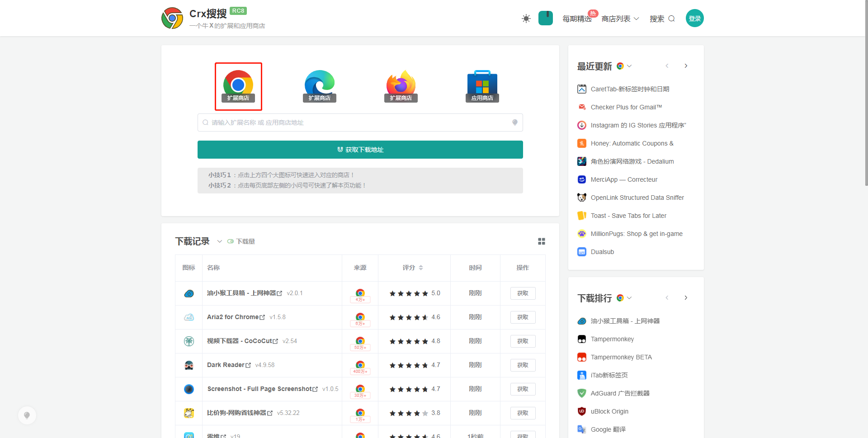Click the lightbulb hint icon in search box
Viewport: 868px width, 438px height.
[515, 122]
